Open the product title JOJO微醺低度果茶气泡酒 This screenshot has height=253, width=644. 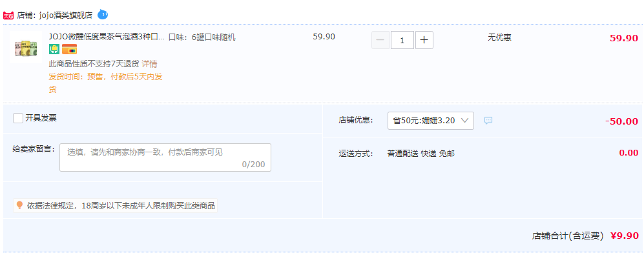107,37
